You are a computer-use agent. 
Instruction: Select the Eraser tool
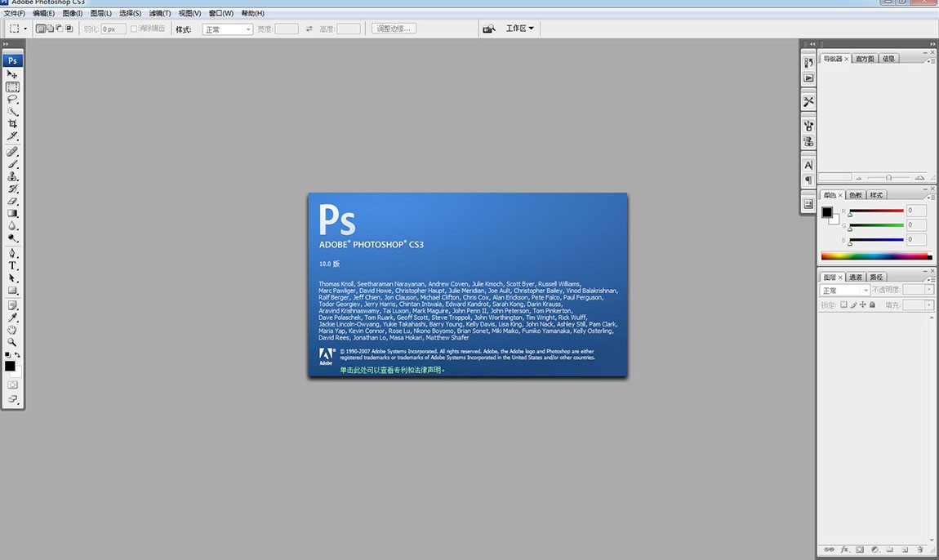point(12,201)
